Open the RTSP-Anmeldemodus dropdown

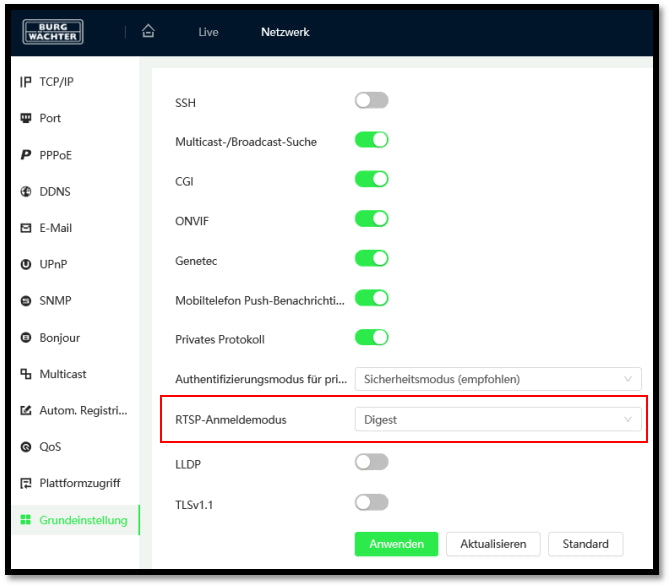[x=498, y=420]
